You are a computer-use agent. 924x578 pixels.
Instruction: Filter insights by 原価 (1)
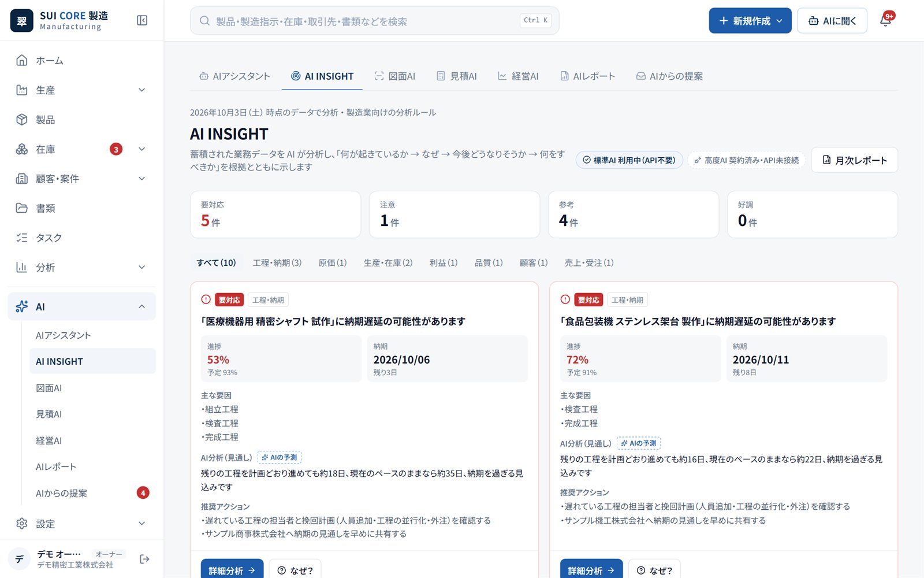[333, 263]
